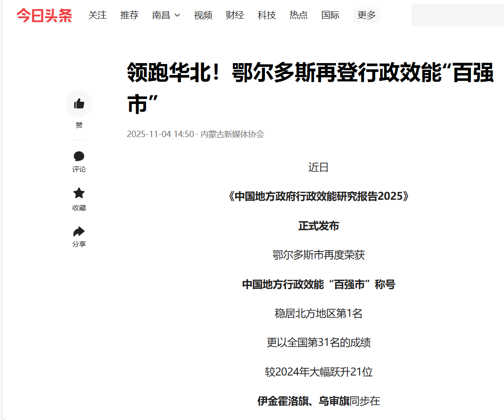
Task: Navigate to the 科技 channel
Action: click(x=267, y=15)
